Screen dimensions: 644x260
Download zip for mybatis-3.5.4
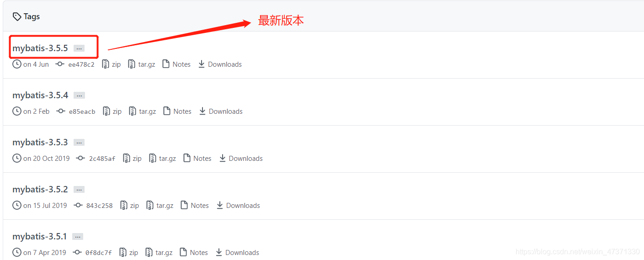(117, 111)
